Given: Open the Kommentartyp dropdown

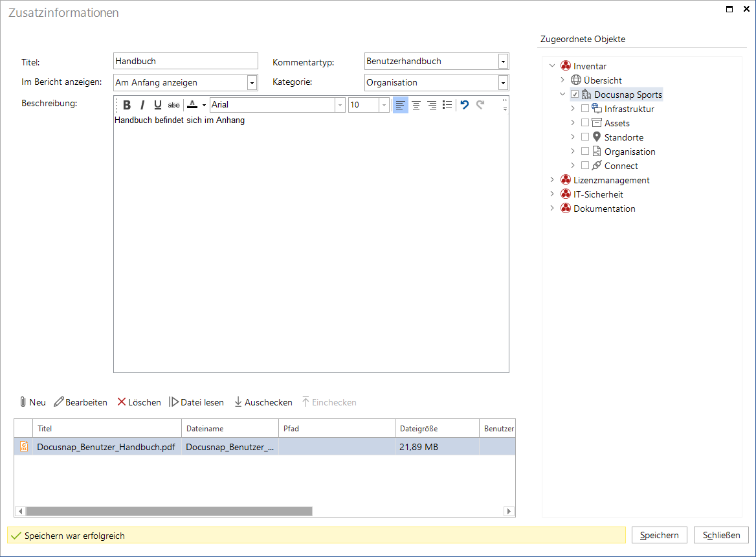Looking at the screenshot, I should [x=503, y=62].
